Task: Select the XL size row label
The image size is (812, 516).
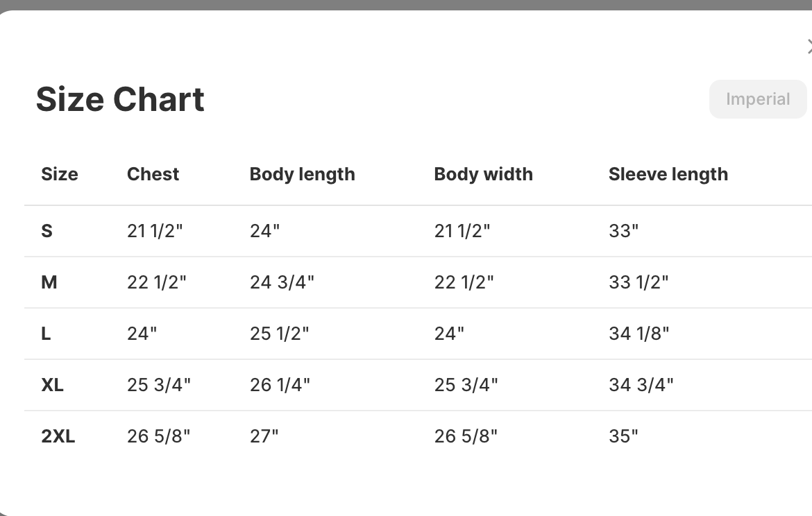Action: [x=53, y=385]
